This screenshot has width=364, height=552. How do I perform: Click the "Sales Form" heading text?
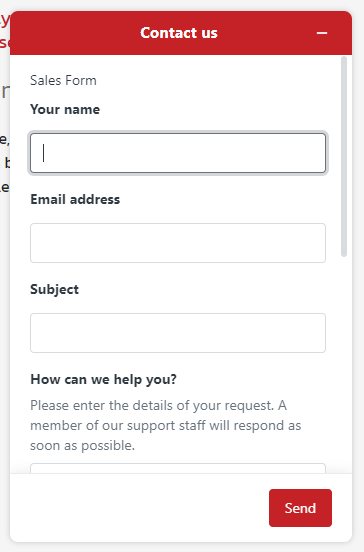coord(63,80)
